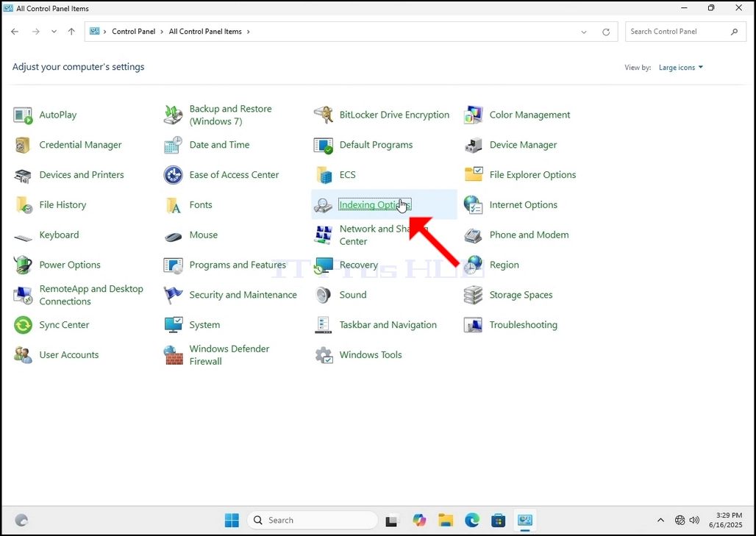
Task: Open the Internet Options globe icon
Action: [x=474, y=205]
